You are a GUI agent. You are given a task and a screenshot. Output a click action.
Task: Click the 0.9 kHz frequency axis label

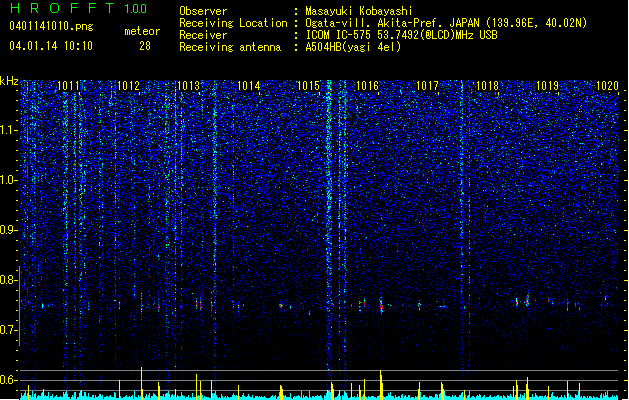[9, 230]
